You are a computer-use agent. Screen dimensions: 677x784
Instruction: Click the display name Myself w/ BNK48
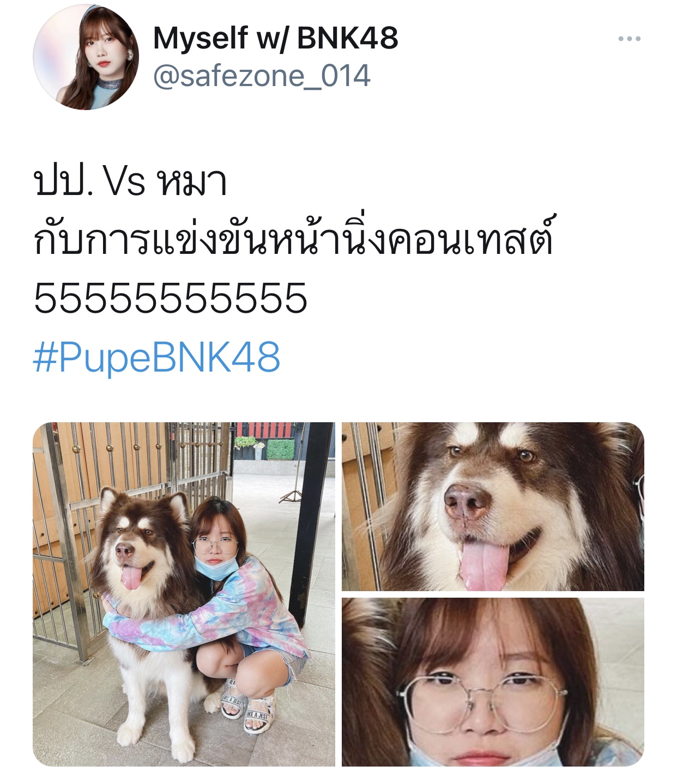[x=275, y=38]
